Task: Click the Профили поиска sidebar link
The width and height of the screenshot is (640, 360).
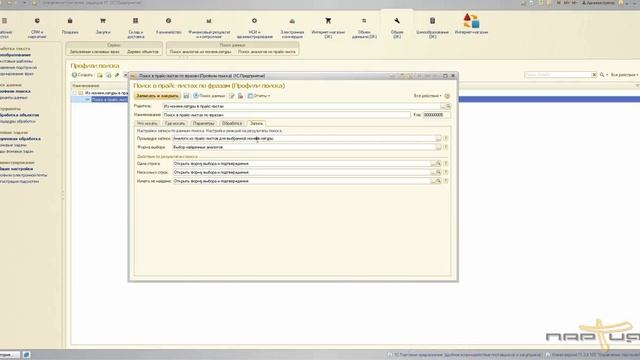Action: click(x=15, y=91)
